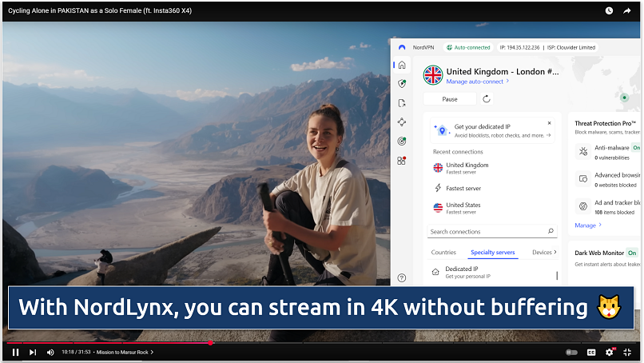
Task: Click the green server dot on map
Action: point(625,98)
